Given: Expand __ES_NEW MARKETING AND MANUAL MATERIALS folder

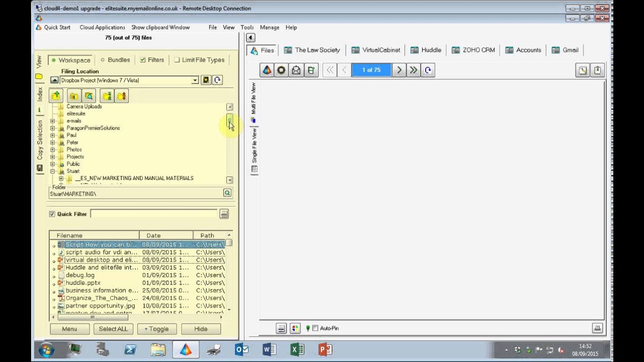Looking at the screenshot, I should (x=61, y=178).
